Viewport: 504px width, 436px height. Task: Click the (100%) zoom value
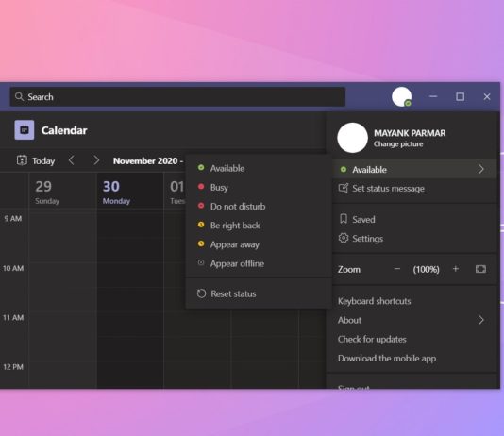(426, 269)
